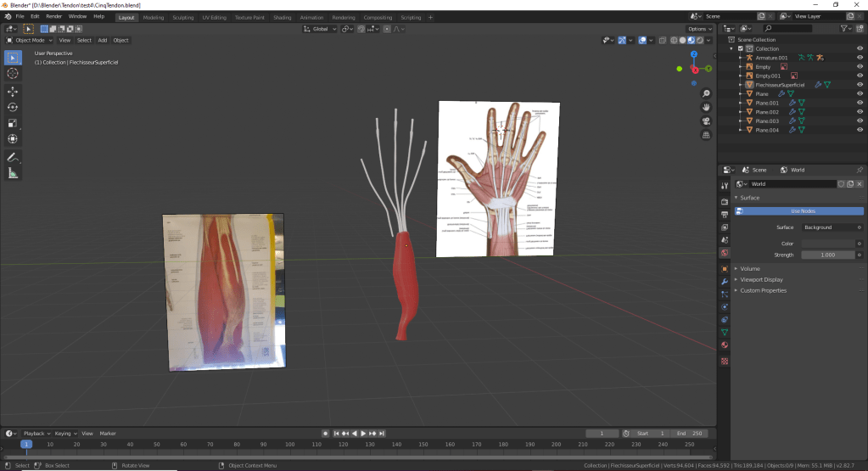
Task: Expand the Volume panel
Action: 750,268
